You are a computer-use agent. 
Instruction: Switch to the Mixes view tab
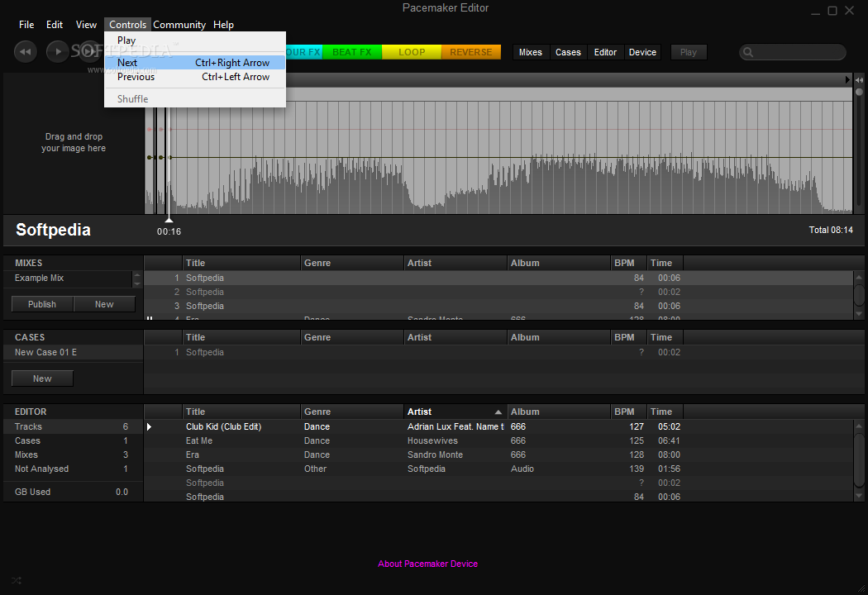tap(531, 52)
